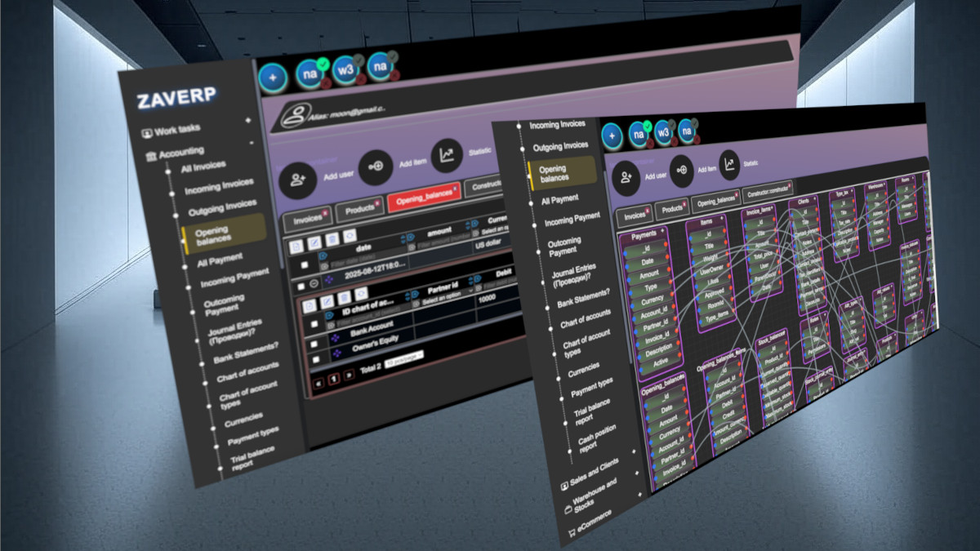This screenshot has height=551, width=980.
Task: Open Currencies in left window sidebar
Action: coord(244,421)
